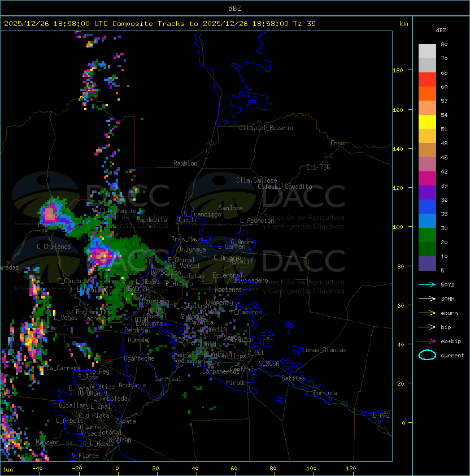This screenshot has height=476, width=470.
Task: Click the 'C_Chilenos' map label
Action: click(54, 246)
